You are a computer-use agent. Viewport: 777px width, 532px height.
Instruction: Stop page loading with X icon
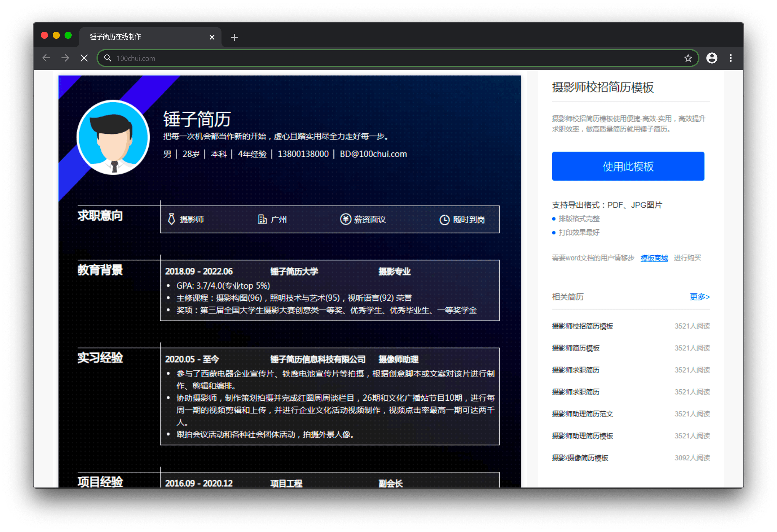84,58
